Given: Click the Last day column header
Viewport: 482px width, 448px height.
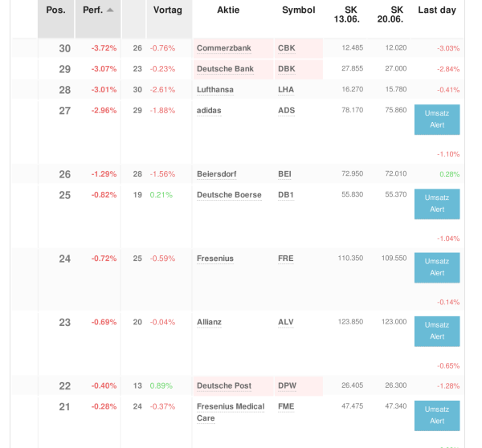Looking at the screenshot, I should [437, 10].
